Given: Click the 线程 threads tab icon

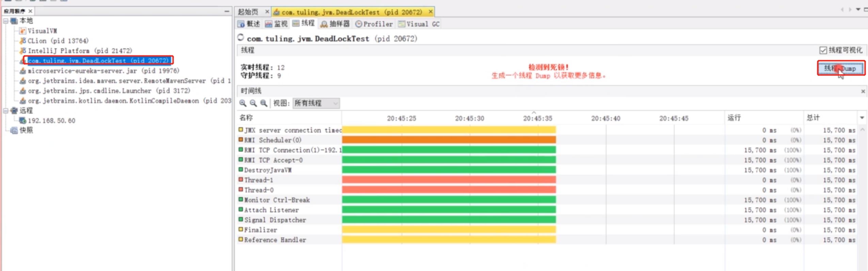Looking at the screenshot, I should (x=296, y=23).
